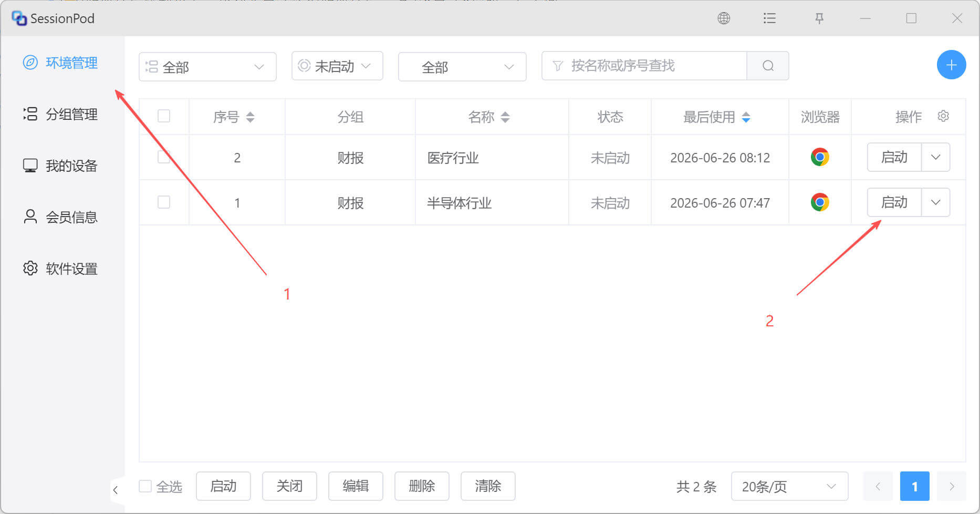Click the SessionPod app logo
The image size is (980, 514).
click(x=19, y=18)
